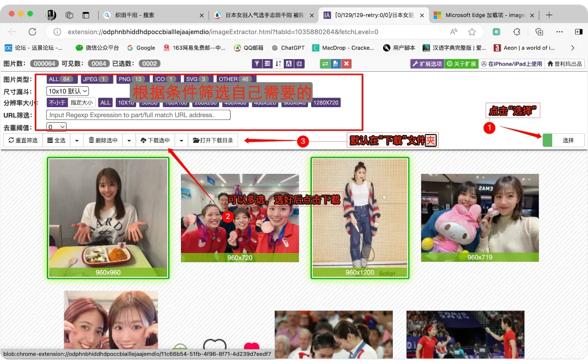
Task: Select the 1280X720 resolution filter
Action: pyautogui.click(x=326, y=102)
